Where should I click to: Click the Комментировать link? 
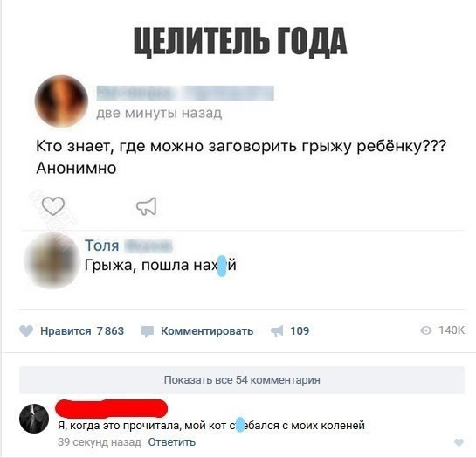coord(207,331)
